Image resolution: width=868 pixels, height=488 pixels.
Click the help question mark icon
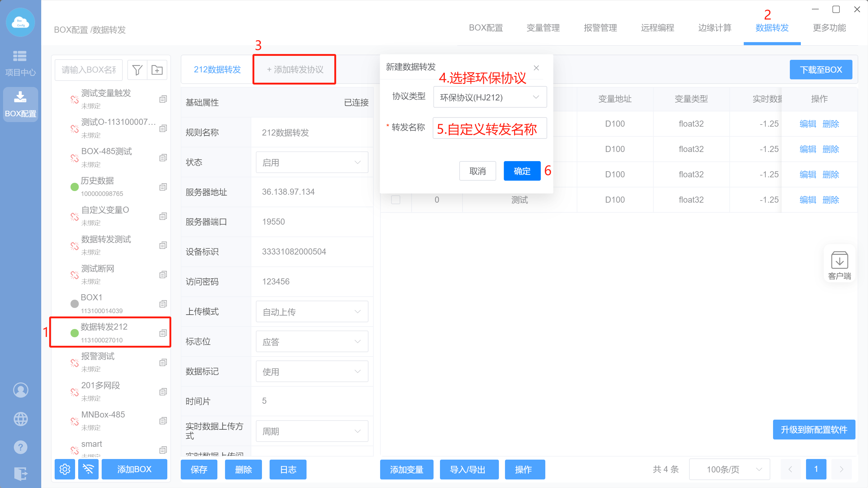(x=20, y=447)
